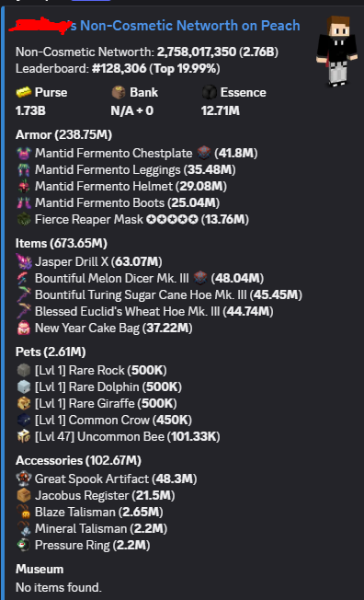
Task: Click the Pressure Ring icon
Action: coord(24,546)
